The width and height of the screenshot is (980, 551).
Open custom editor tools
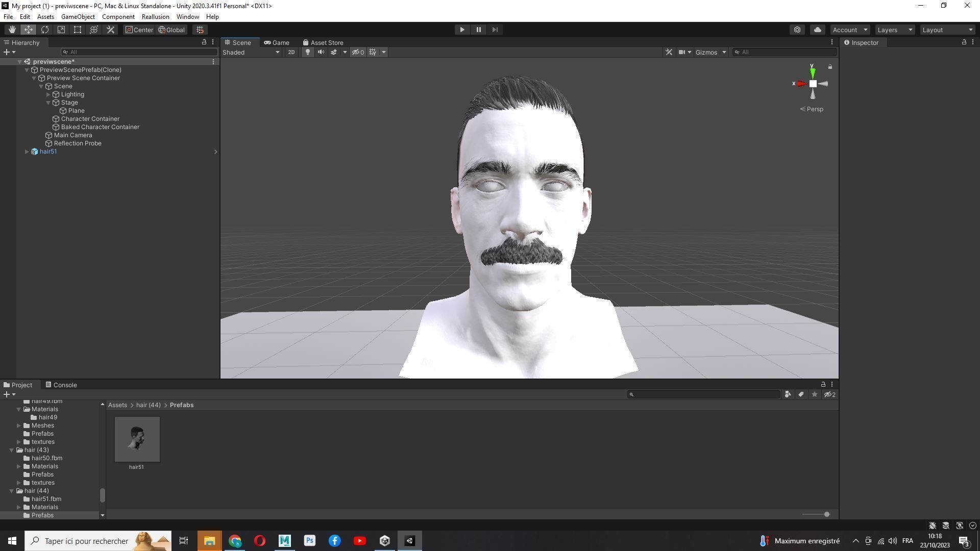coord(110,30)
